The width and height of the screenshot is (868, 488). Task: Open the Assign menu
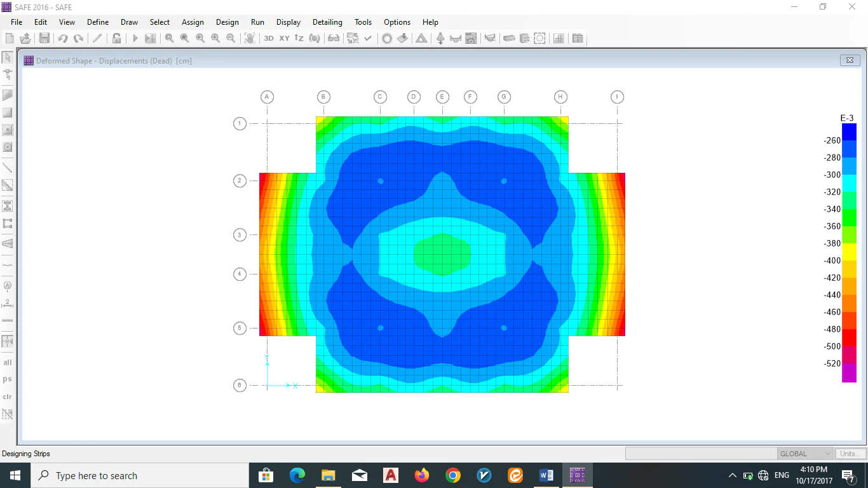coord(193,22)
